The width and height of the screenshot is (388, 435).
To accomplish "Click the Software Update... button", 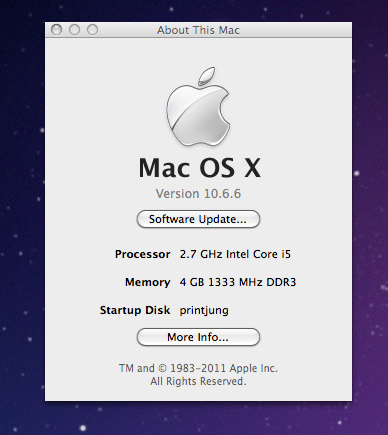I will click(198, 219).
